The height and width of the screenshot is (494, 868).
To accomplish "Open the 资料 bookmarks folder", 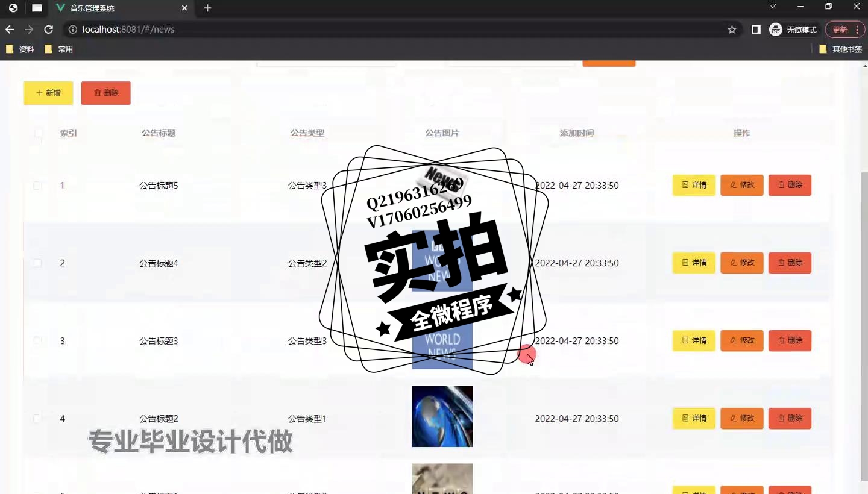I will 20,49.
